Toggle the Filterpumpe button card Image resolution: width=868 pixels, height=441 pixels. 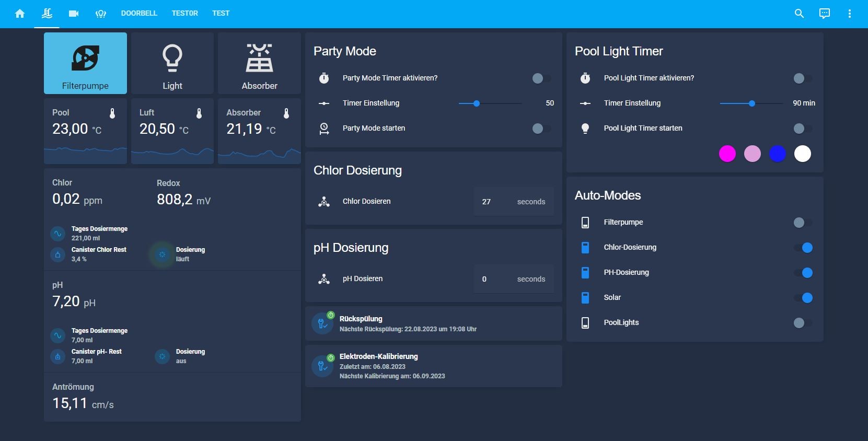coord(85,63)
